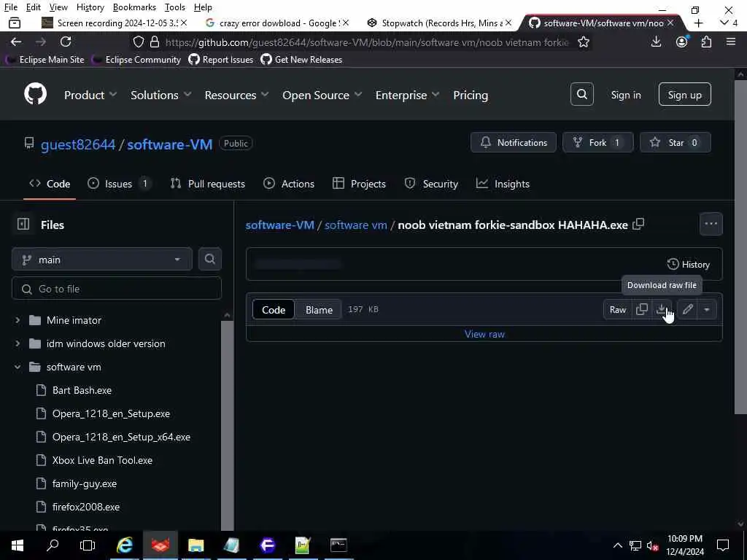Copy file path icon next to filename

pyautogui.click(x=638, y=225)
